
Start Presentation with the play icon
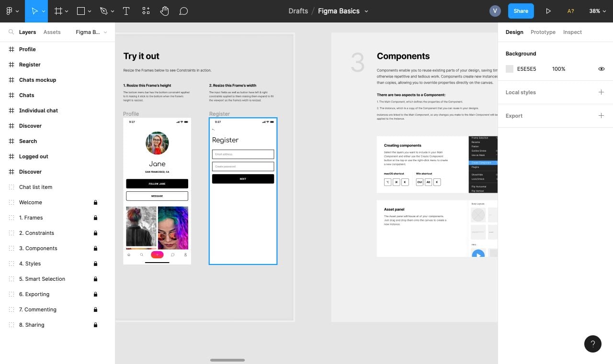pos(548,11)
